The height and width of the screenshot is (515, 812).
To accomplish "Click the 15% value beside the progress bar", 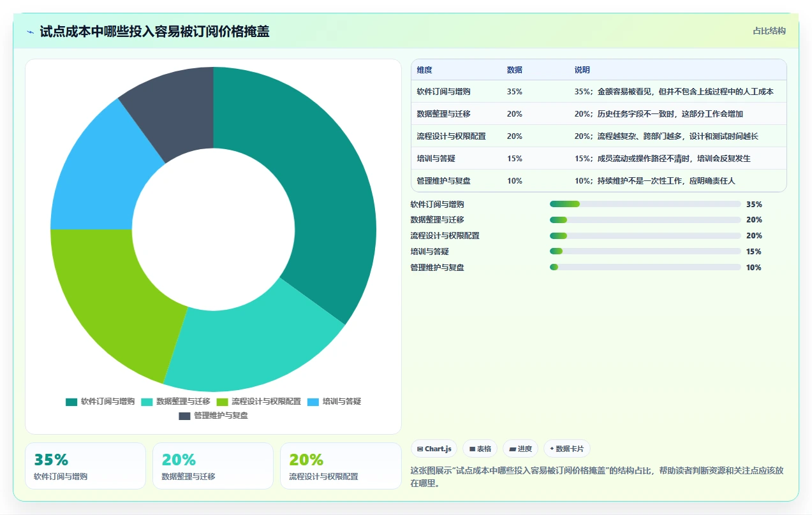I will (x=754, y=252).
